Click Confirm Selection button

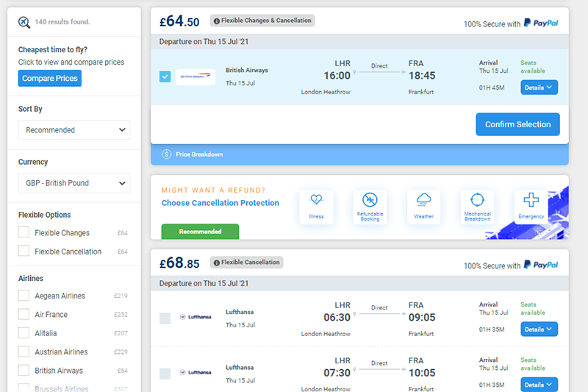(518, 124)
